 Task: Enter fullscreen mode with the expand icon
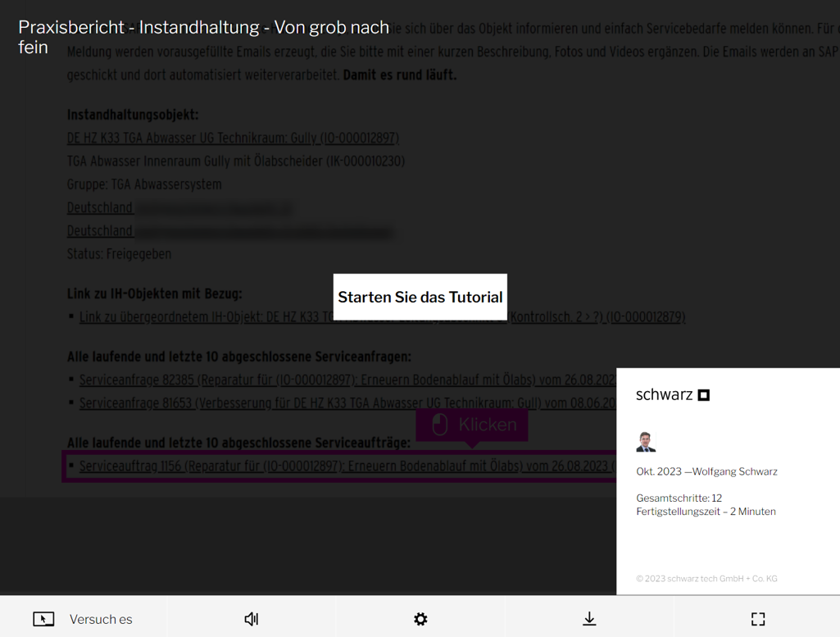click(x=758, y=619)
